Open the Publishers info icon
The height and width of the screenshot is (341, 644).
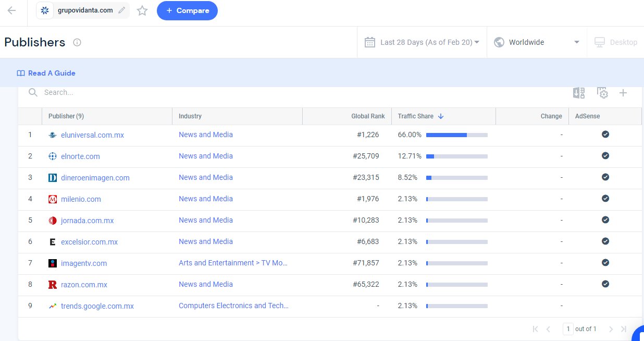pyautogui.click(x=77, y=42)
